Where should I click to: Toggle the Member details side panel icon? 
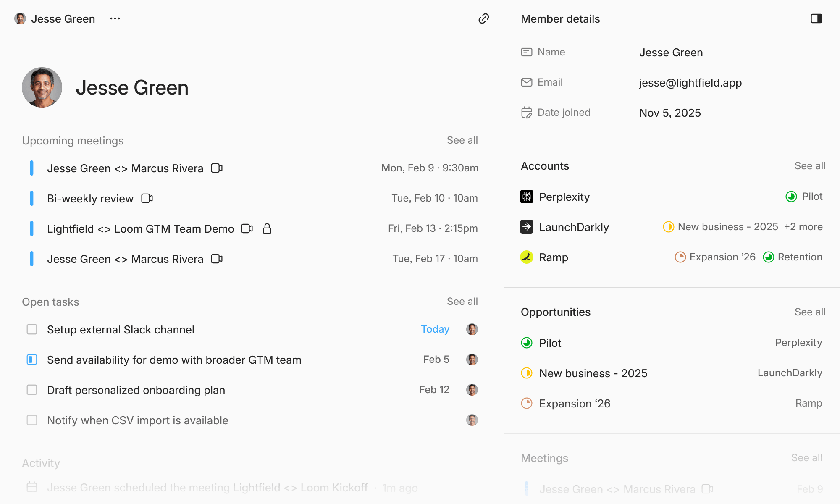pos(816,18)
